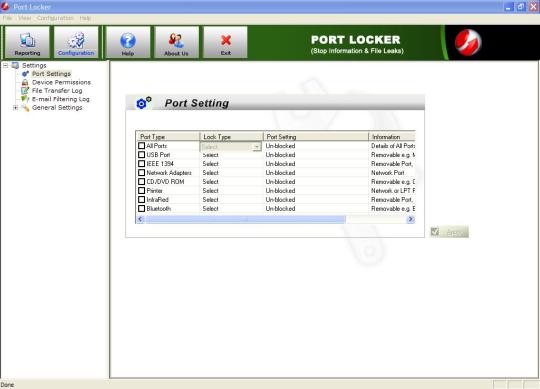
Task: Open the Reporting toolbar button
Action: point(27,42)
